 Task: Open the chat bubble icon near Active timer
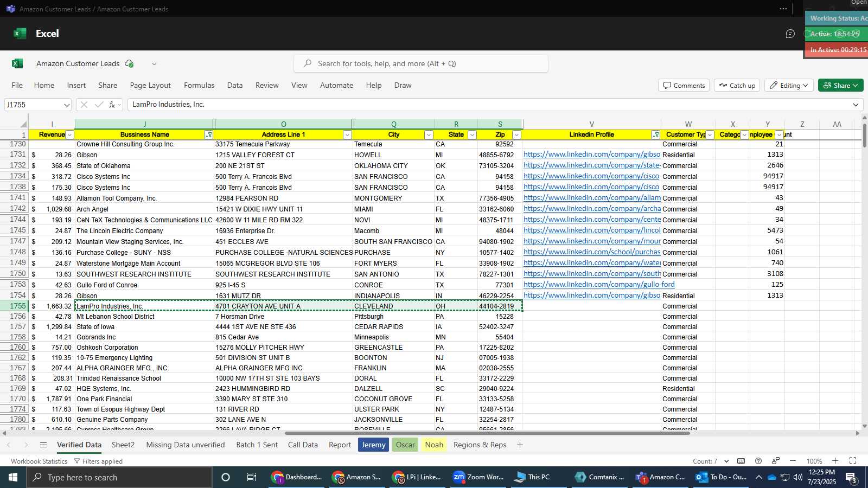click(x=790, y=34)
